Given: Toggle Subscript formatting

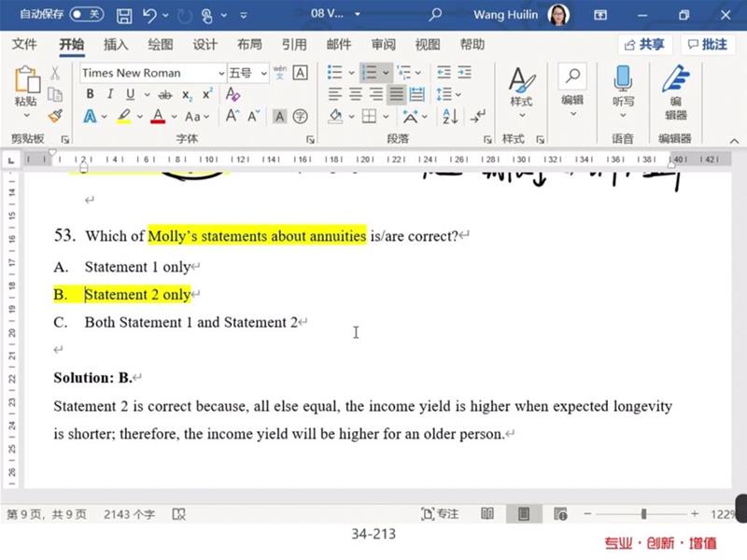Looking at the screenshot, I should [x=187, y=95].
